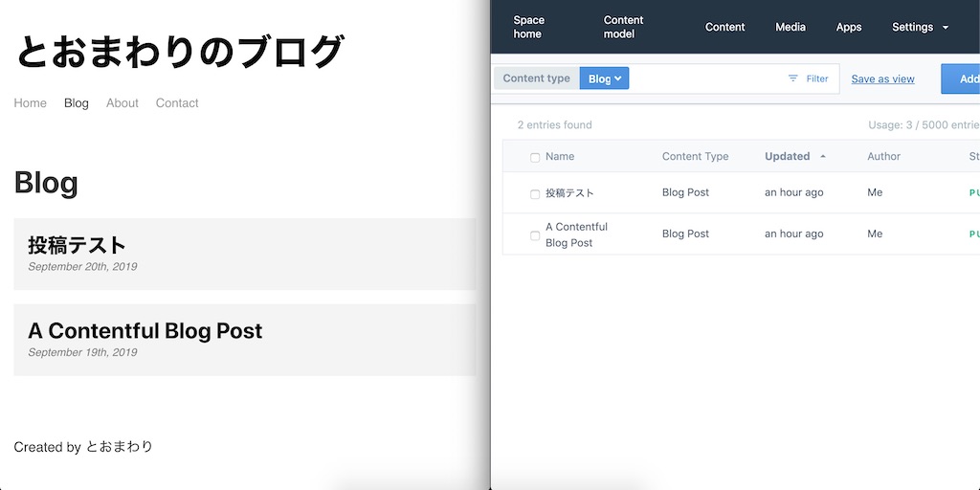The height and width of the screenshot is (490, 980).
Task: Tick the checkbox for 投稿テスト entry
Action: pyautogui.click(x=534, y=194)
